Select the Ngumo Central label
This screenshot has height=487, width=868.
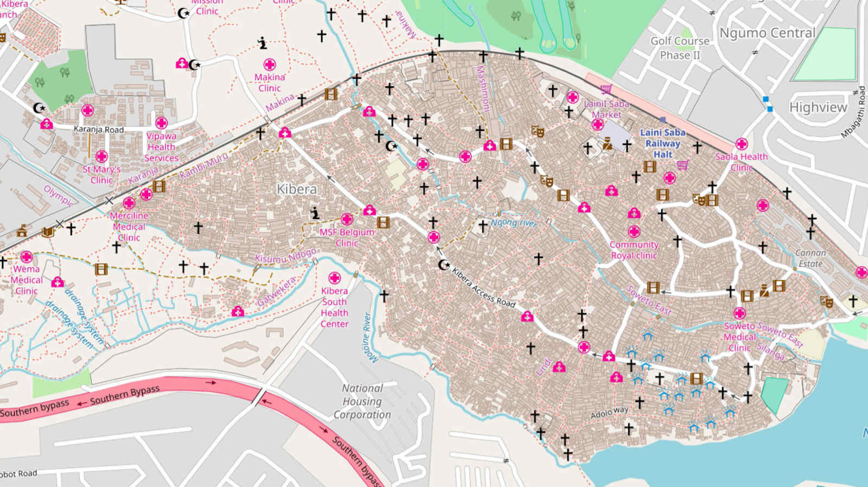pos(767,33)
